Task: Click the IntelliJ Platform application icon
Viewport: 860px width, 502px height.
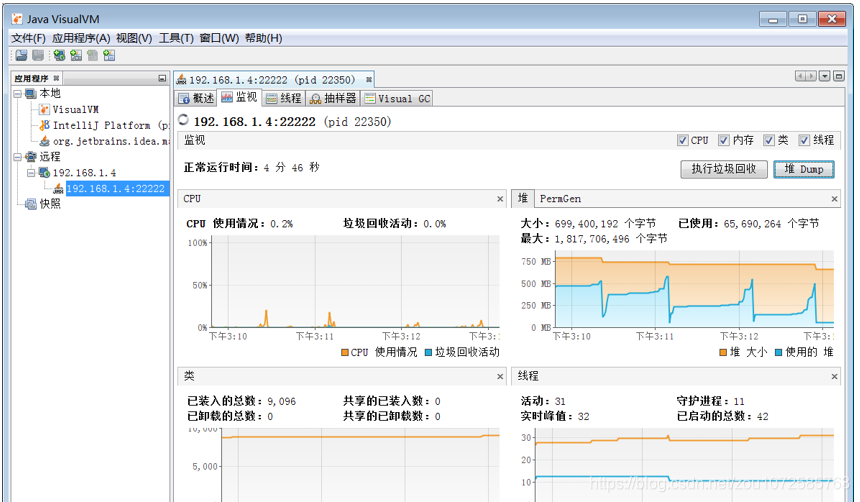Action: coord(44,125)
